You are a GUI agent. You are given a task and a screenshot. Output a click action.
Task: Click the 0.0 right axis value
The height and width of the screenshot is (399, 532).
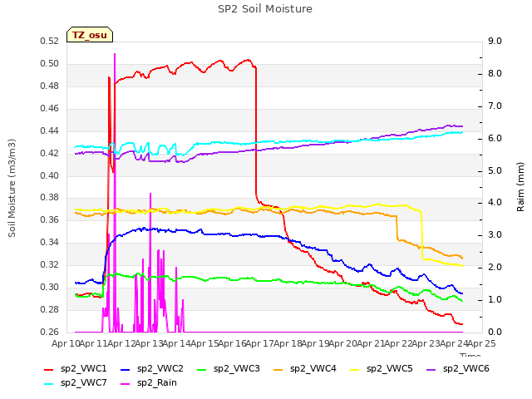point(495,332)
